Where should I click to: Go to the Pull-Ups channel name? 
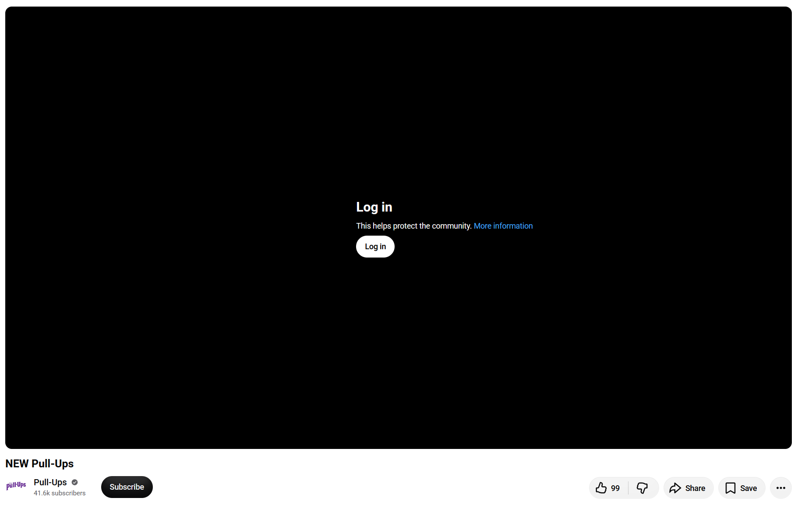[x=50, y=482]
